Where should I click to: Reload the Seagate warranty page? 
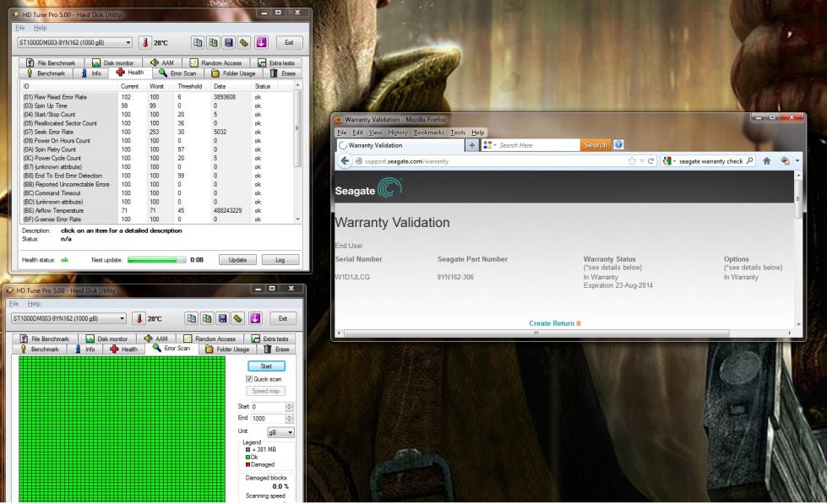click(650, 160)
